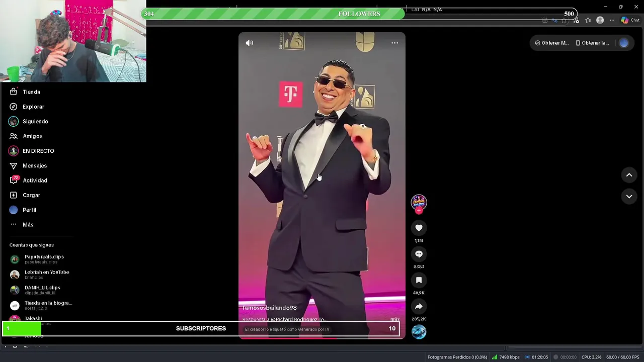Follow the creator via the red plus badge
644x362 pixels.
pos(419,211)
